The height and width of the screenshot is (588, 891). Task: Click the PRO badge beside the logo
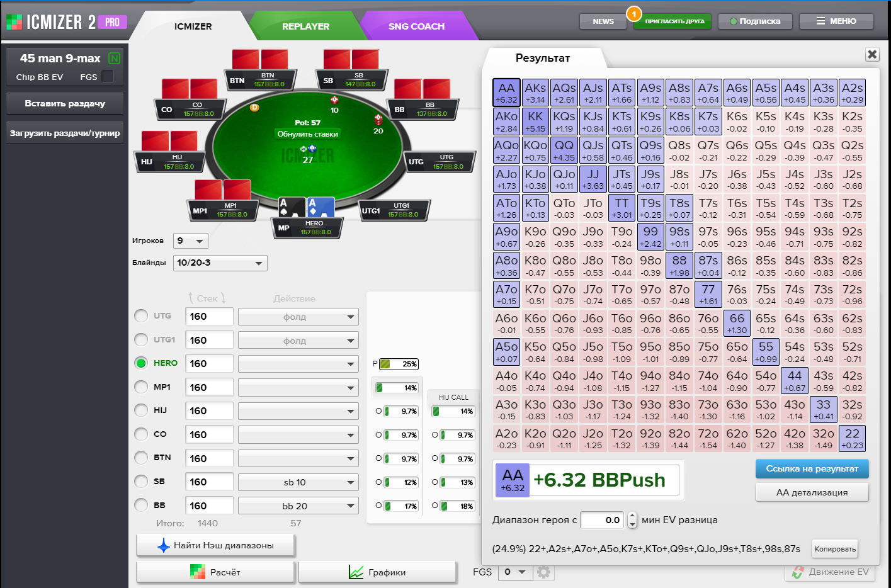tap(112, 22)
